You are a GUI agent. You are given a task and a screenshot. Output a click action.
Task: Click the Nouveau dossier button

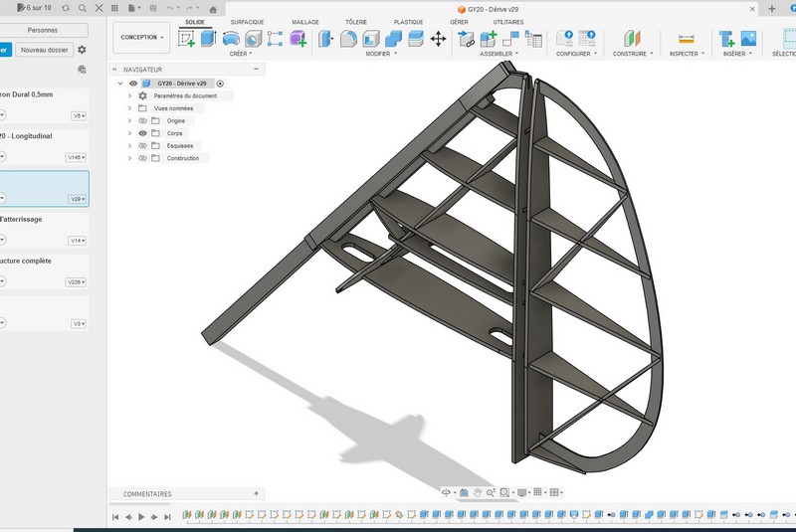(x=46, y=50)
